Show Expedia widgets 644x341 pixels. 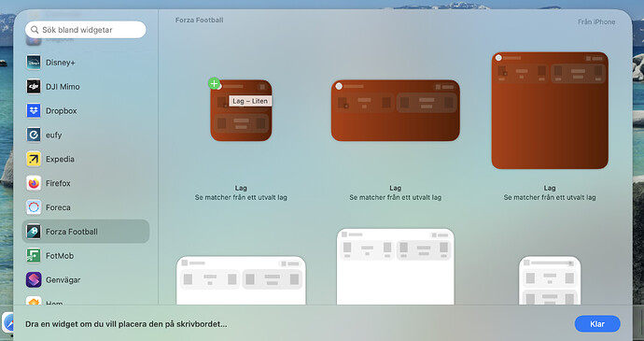coord(86,159)
